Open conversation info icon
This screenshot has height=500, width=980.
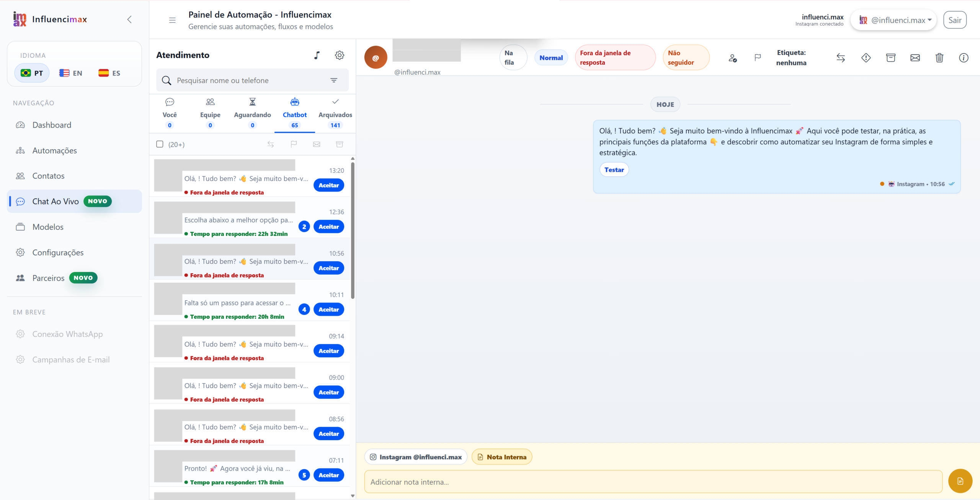coord(964,57)
